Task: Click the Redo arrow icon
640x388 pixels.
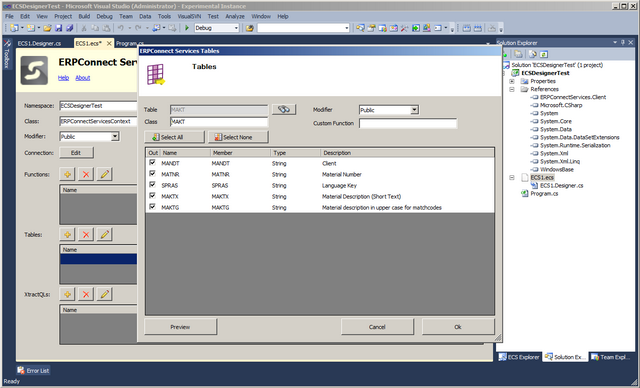Action: (138, 28)
